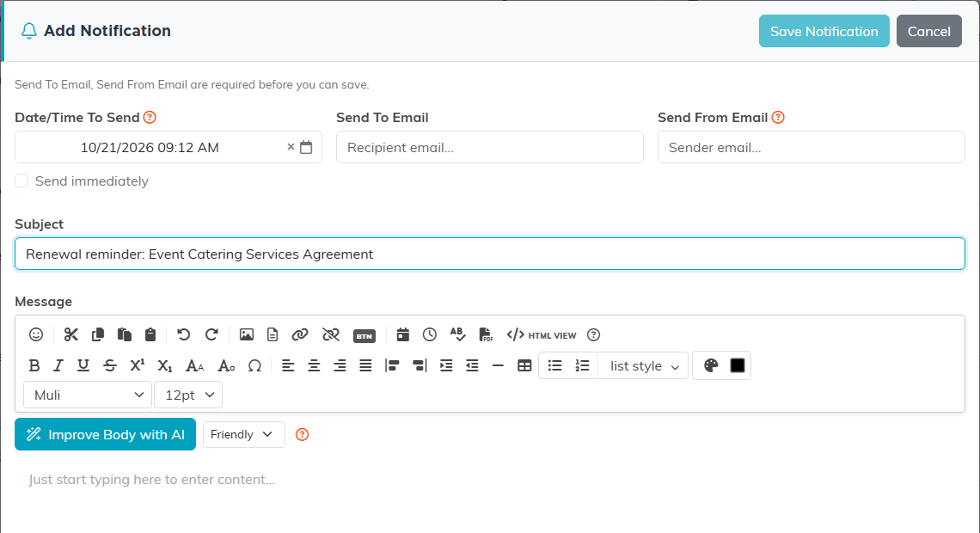Open the date picker calendar icon

(306, 147)
